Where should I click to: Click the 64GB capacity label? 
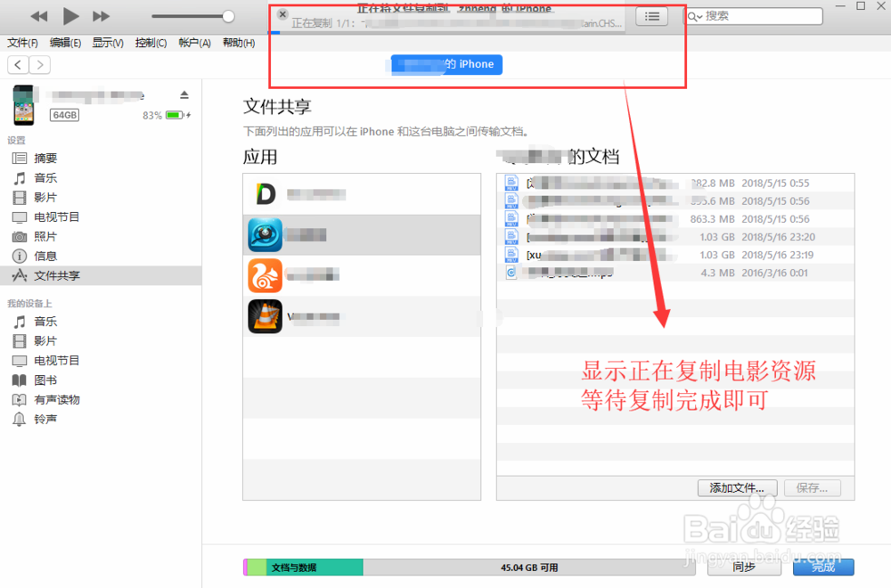65,115
